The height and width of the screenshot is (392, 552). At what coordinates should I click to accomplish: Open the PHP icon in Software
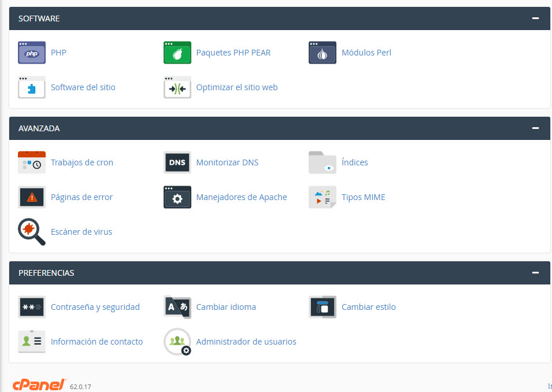(x=32, y=53)
